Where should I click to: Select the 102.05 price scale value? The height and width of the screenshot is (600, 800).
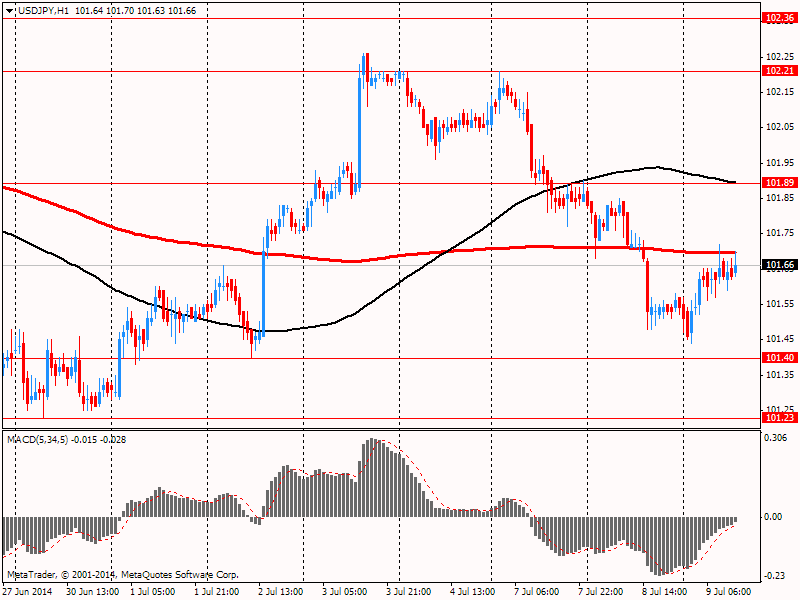click(x=780, y=127)
